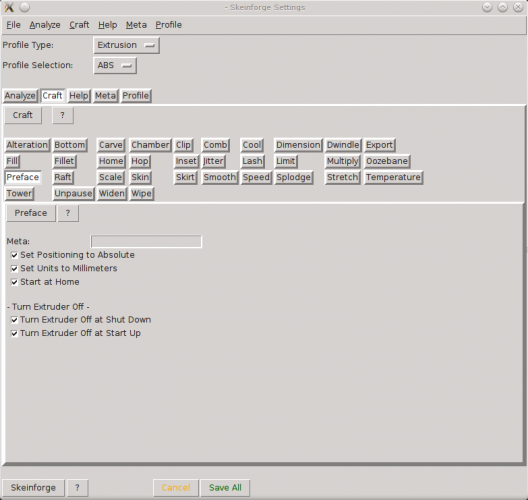This screenshot has height=500, width=528.
Task: Open the Analyze menu in the menu bar
Action: (x=45, y=25)
